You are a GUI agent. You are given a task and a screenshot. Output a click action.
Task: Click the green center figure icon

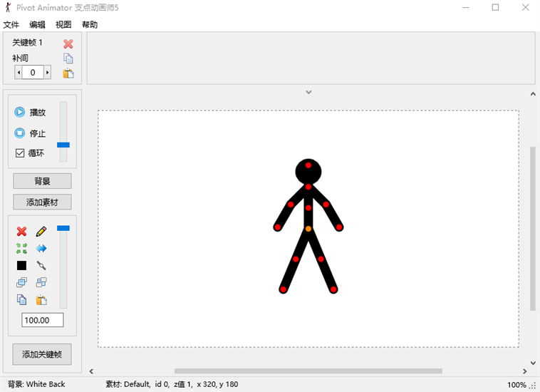click(21, 248)
